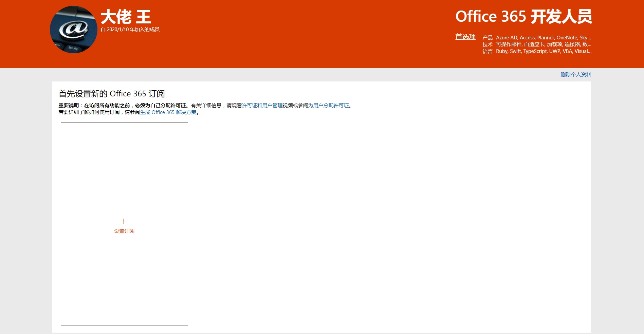The height and width of the screenshot is (334, 644).
Task: Open the 生成 Office 365 解决方案 link
Action: click(168, 112)
